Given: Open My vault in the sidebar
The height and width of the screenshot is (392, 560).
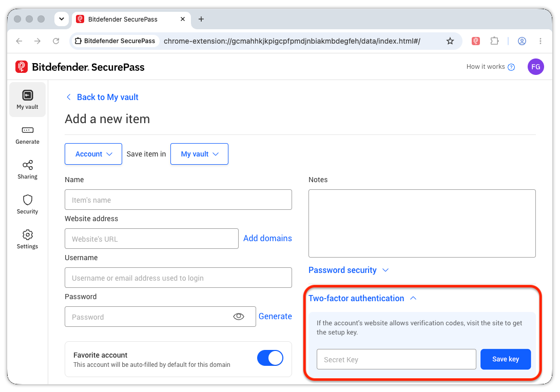Looking at the screenshot, I should point(28,100).
